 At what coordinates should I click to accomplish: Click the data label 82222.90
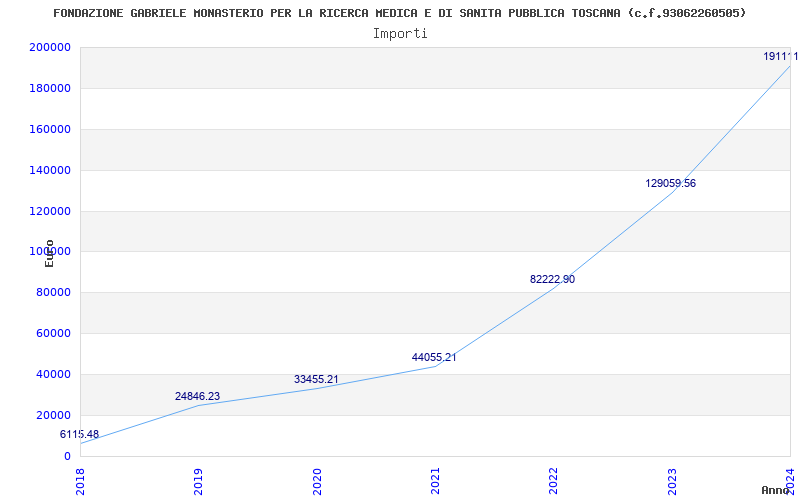click(x=553, y=279)
